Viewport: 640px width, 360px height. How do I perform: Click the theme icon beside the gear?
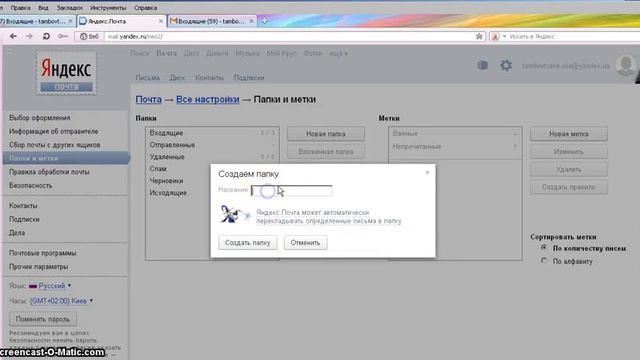(482, 65)
